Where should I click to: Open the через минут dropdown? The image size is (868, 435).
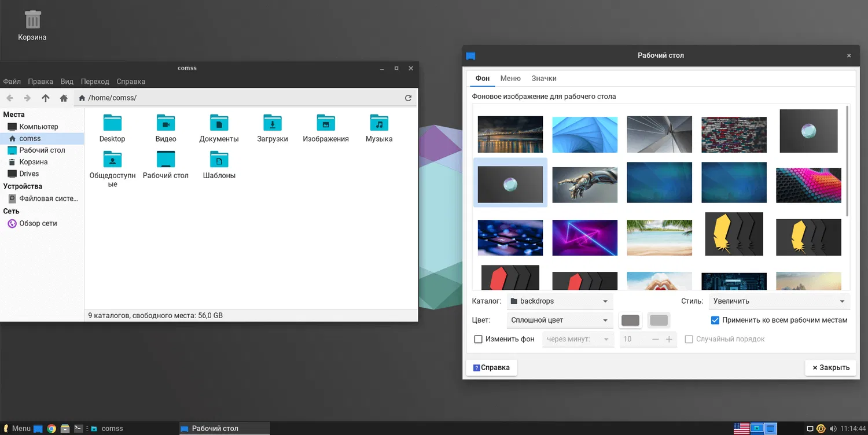pyautogui.click(x=578, y=339)
